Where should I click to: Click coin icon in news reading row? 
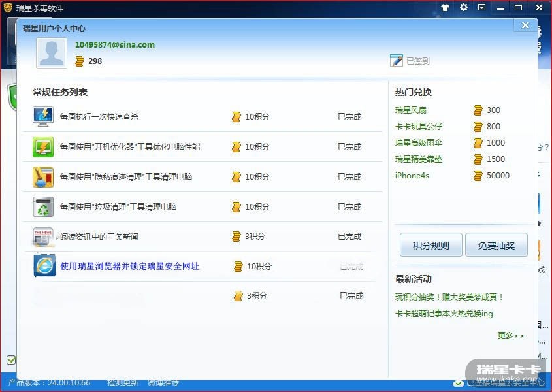236,237
